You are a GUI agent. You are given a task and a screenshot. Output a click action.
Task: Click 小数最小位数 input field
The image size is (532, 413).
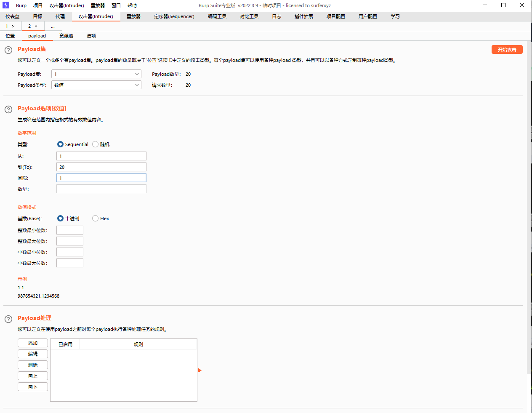click(x=70, y=252)
